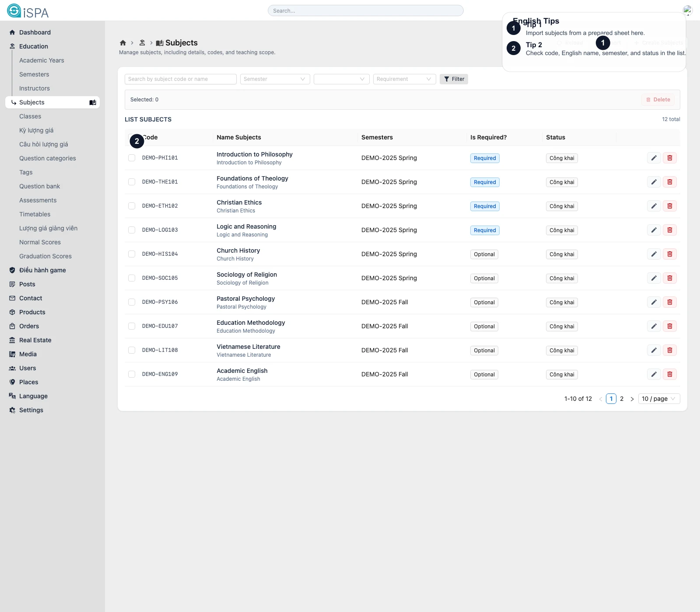
Task: Open the 10 / page size dropdown
Action: 658,399
